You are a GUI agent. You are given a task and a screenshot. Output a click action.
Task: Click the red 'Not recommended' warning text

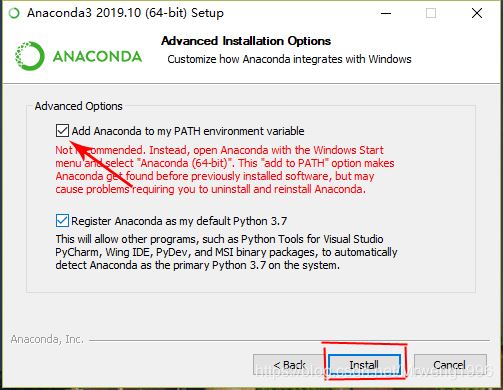225,170
